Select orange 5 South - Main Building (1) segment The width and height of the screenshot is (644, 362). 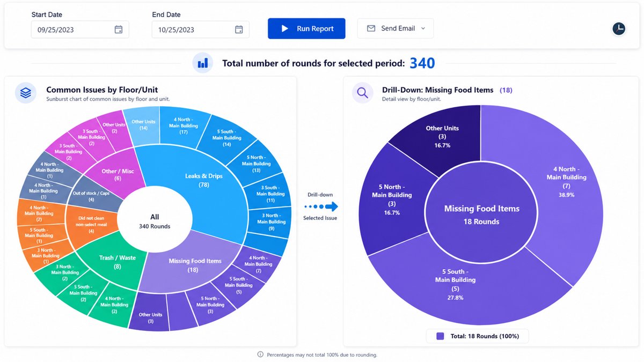click(x=39, y=235)
